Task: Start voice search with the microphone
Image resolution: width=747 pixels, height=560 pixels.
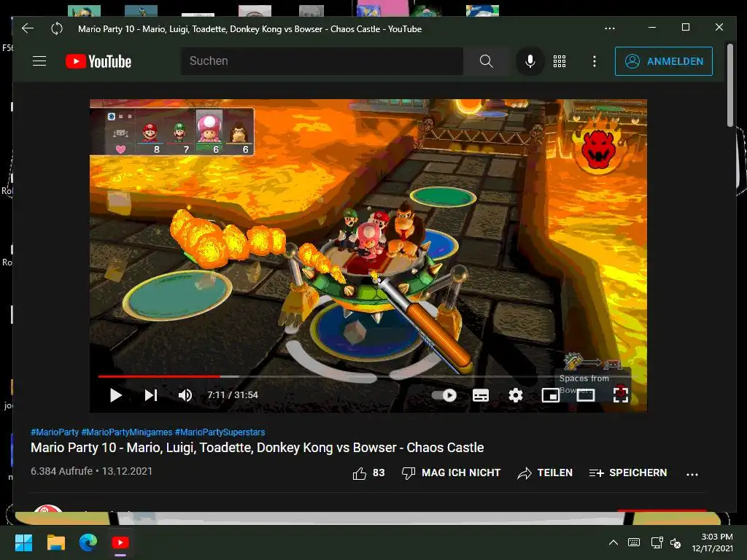Action: 530,61
